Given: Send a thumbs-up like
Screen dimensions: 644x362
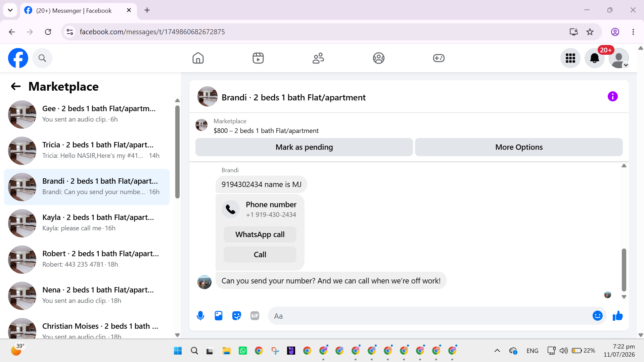Looking at the screenshot, I should (618, 316).
